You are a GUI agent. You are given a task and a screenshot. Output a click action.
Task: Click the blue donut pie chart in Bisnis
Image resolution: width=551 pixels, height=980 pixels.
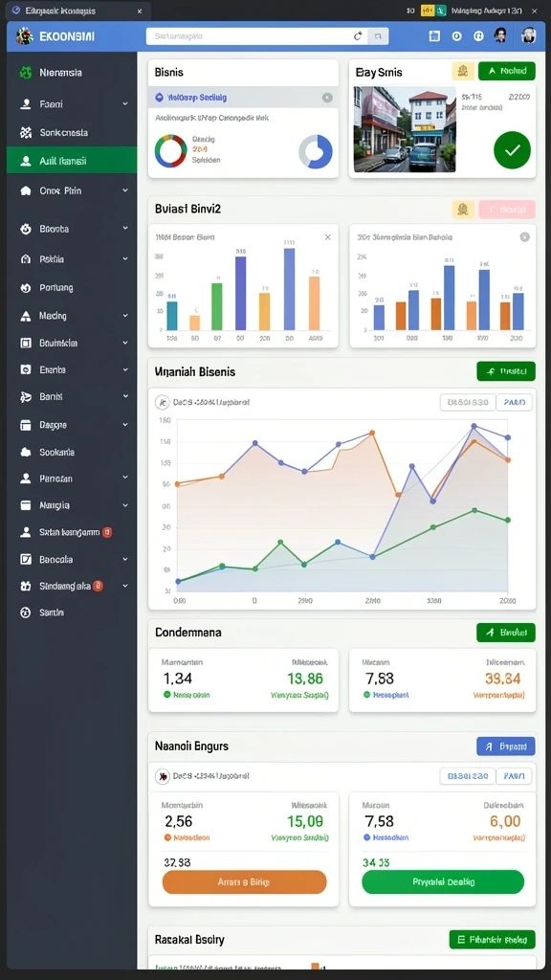[x=316, y=152]
